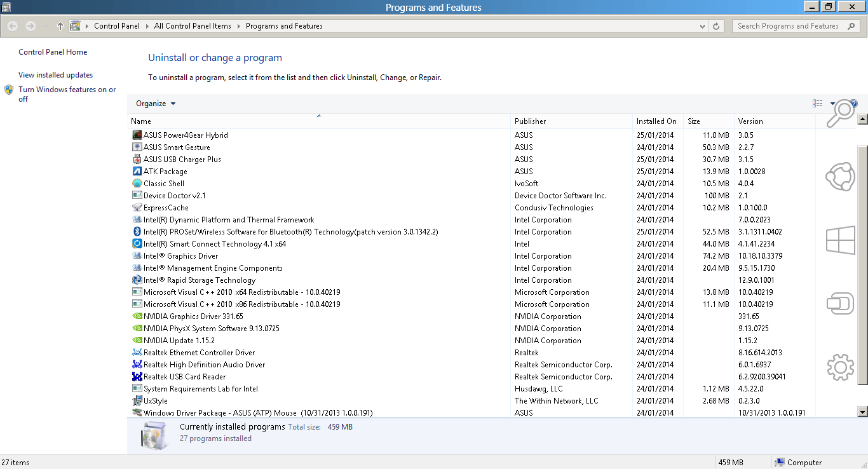Open the Control Panel Home link
The width and height of the screenshot is (868, 469).
coord(53,52)
